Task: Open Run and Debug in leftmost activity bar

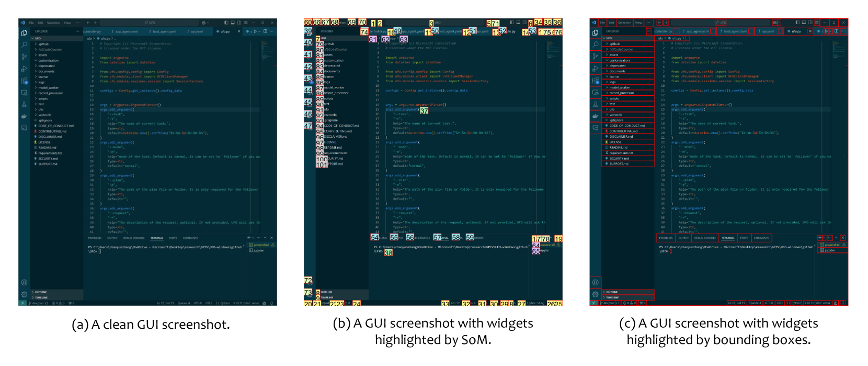Action: (24, 69)
